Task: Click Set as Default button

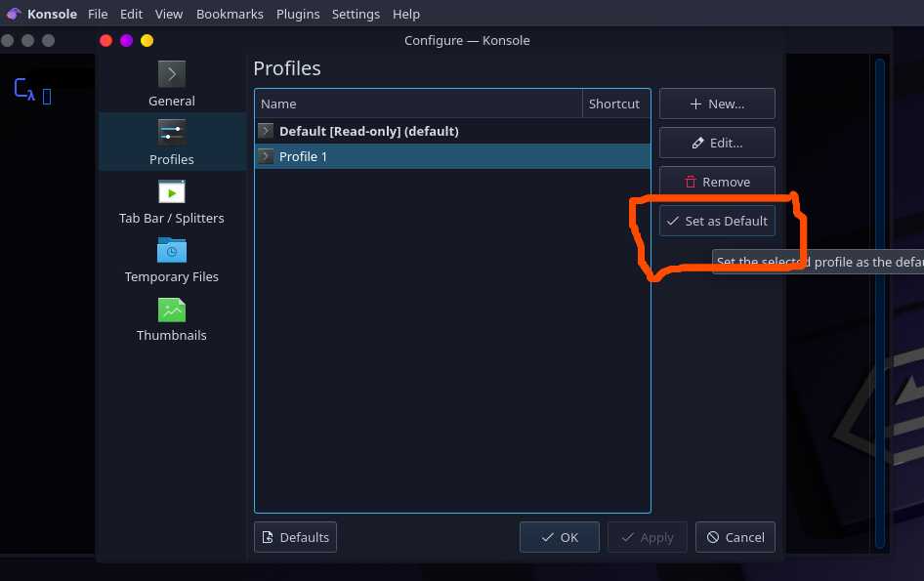Action: (717, 221)
